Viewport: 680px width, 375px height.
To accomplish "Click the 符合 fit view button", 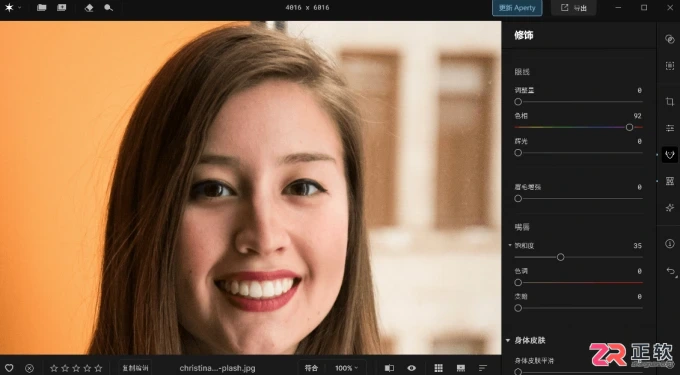I will [x=311, y=368].
